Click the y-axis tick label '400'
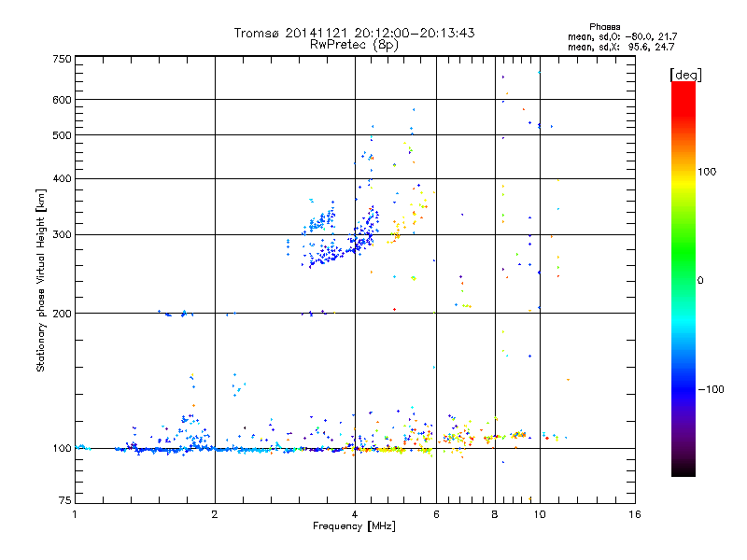This screenshot has width=747, height=560. tap(62, 179)
